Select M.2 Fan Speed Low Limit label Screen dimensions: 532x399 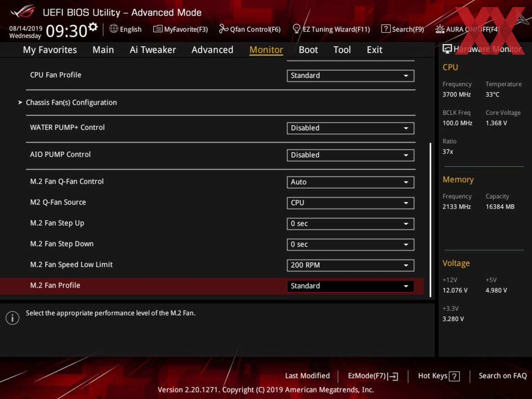click(71, 264)
